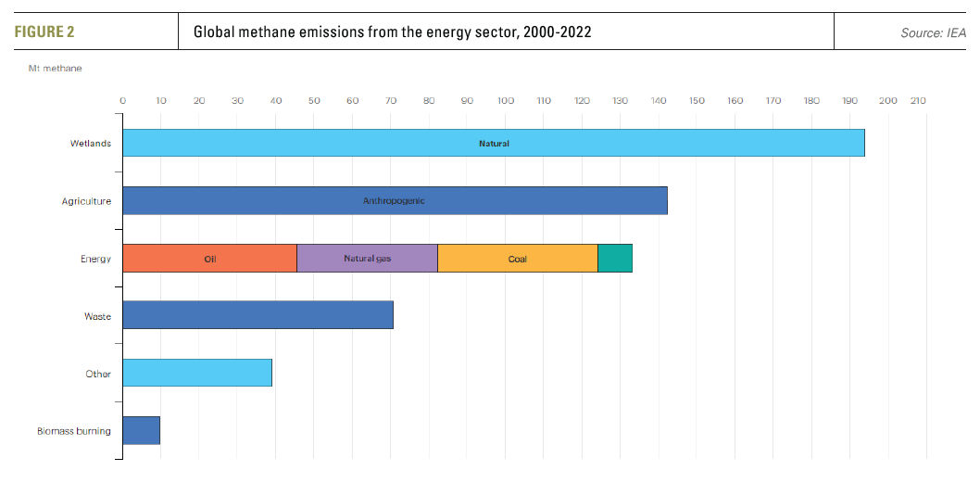This screenshot has width=980, height=483.
Task: Click the Agriculture category axis label
Action: tap(87, 201)
